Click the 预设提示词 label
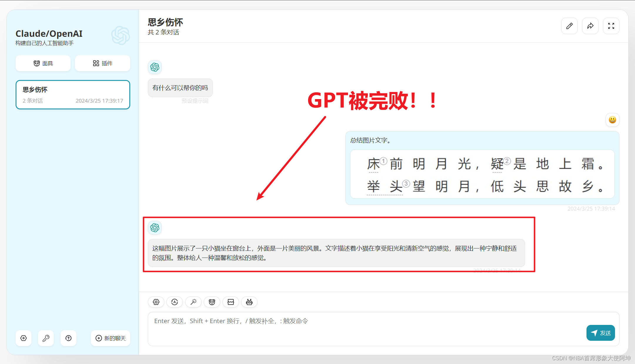Viewport: 635px width, 364px height. pyautogui.click(x=195, y=101)
